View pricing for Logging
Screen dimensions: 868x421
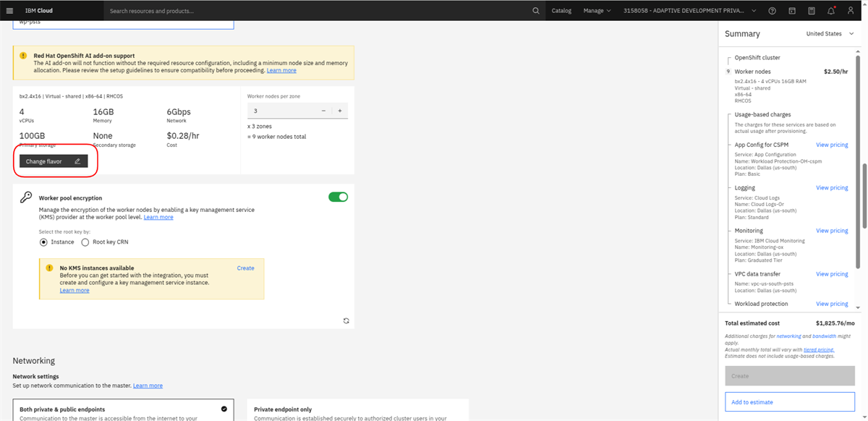(x=832, y=188)
